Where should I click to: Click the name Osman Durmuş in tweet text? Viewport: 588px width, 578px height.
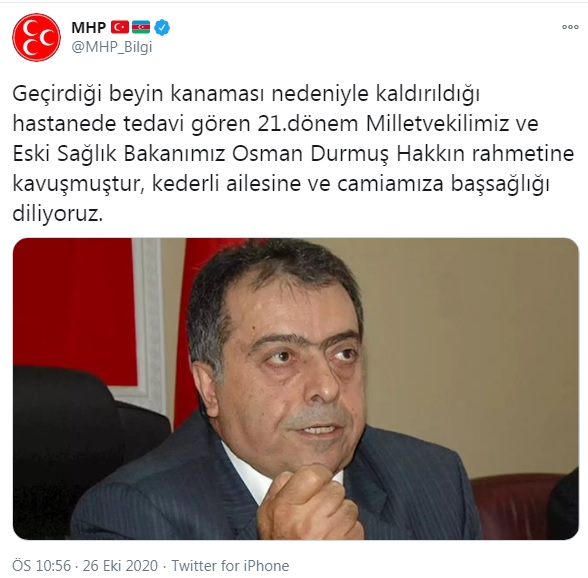[x=311, y=154]
